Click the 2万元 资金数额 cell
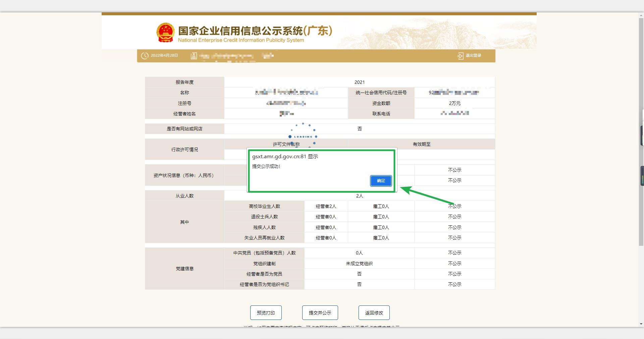 point(454,103)
